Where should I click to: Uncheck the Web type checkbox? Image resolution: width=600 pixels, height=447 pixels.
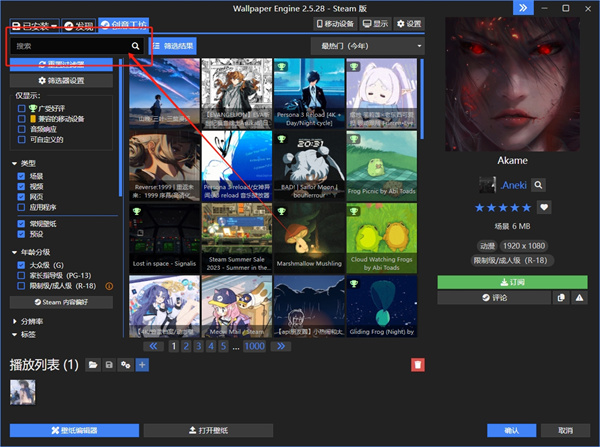pos(21,197)
